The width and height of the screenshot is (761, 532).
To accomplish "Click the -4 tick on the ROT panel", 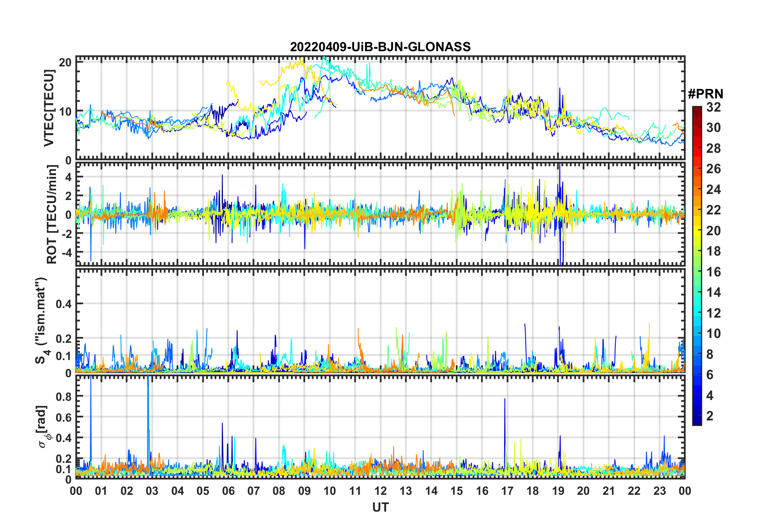I will click(66, 253).
